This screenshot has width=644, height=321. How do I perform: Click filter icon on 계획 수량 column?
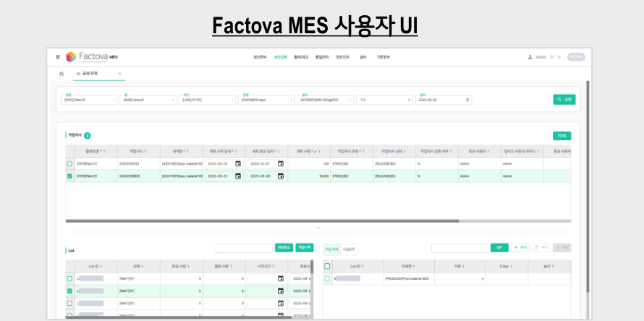pos(319,152)
